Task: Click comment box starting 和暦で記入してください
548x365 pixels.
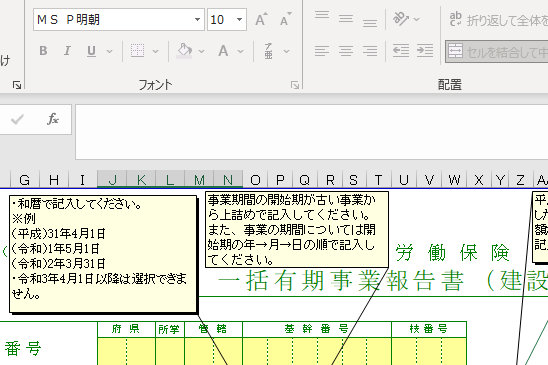Action: point(103,254)
